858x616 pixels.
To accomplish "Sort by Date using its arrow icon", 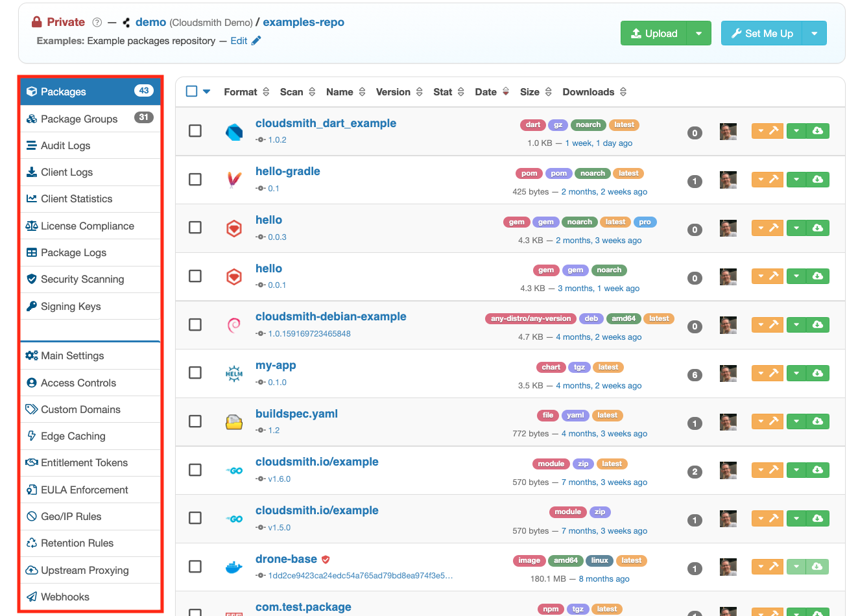I will pyautogui.click(x=506, y=92).
